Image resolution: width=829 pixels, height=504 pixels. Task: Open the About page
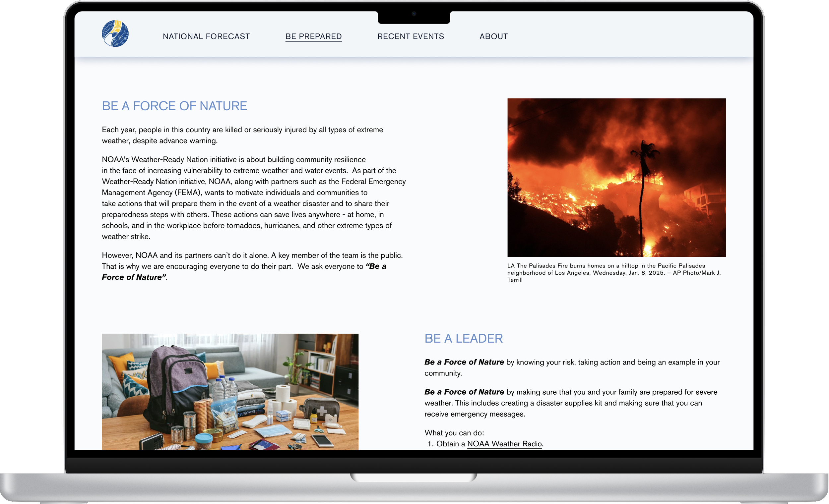(x=493, y=36)
